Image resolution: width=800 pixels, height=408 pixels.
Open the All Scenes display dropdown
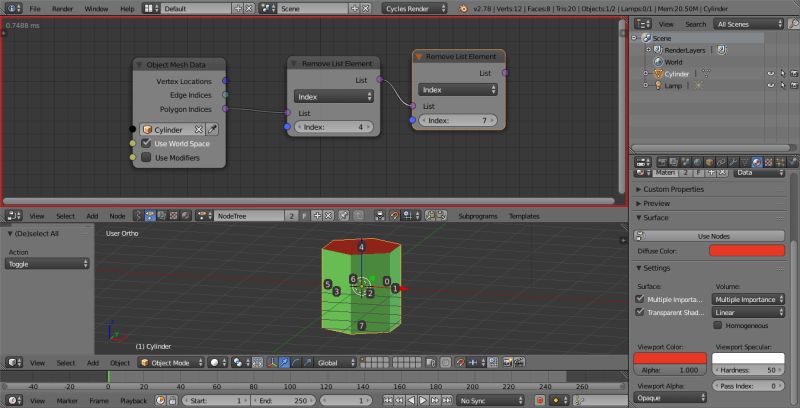pos(749,24)
